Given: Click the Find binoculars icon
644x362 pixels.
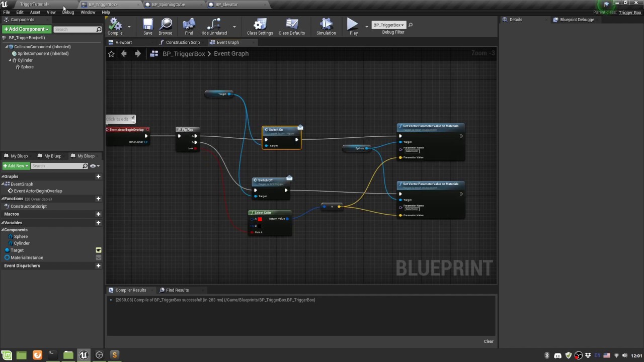Looking at the screenshot, I should coord(189,25).
